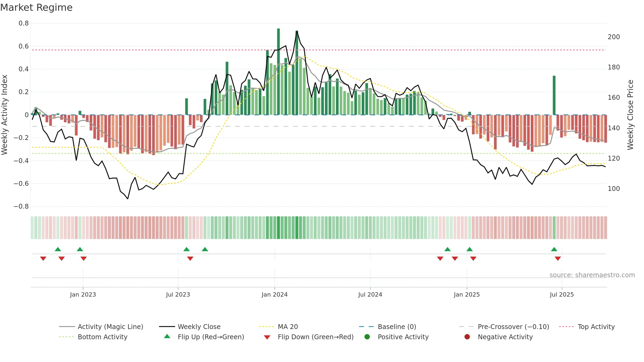The image size is (644, 362).
Task: Toggle Flip Down (Green→Red) legend entry
Action: coord(309,337)
